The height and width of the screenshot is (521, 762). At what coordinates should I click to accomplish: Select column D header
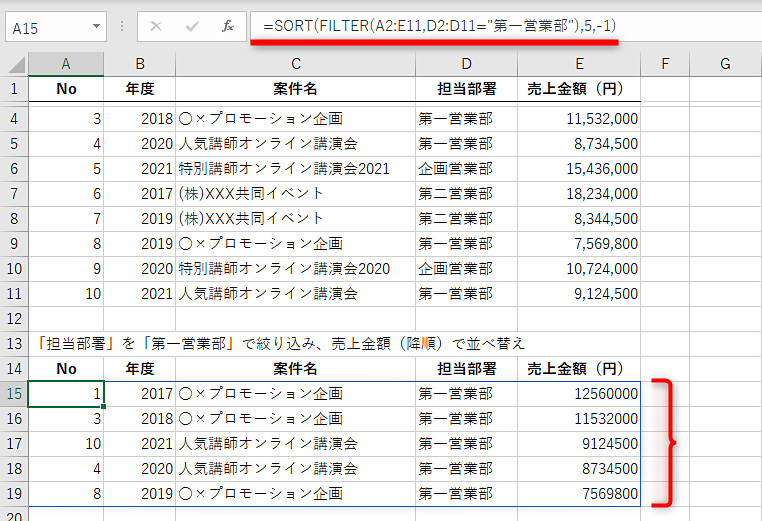(467, 64)
